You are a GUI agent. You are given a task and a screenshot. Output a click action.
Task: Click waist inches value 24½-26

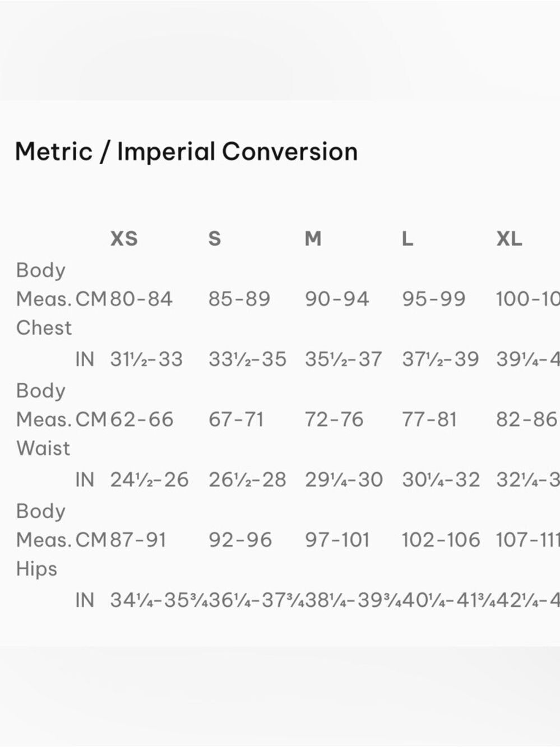(x=149, y=480)
